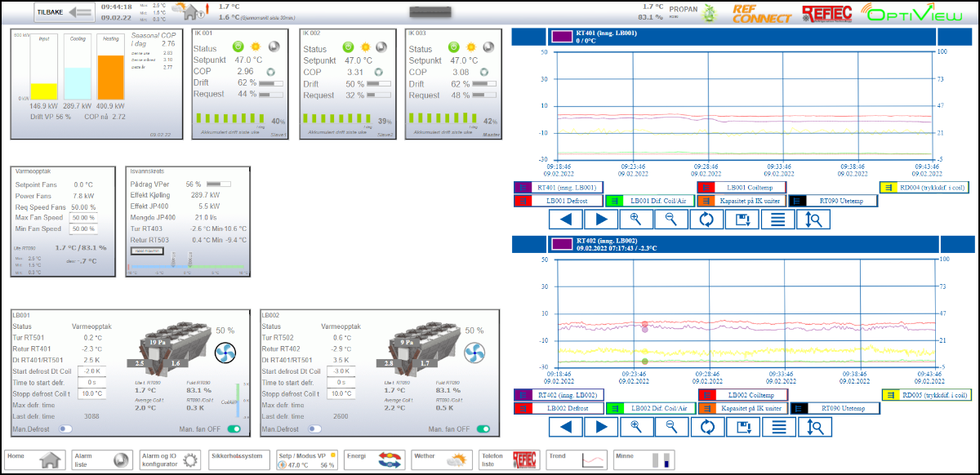Click the IK 001 green power status icon
The image size is (980, 475).
(x=238, y=48)
